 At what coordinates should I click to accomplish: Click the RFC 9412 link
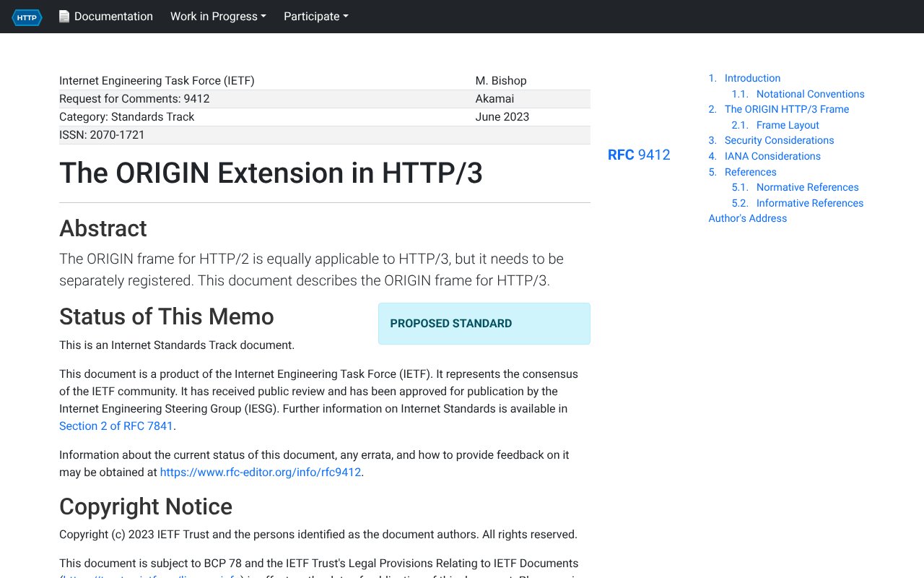pos(639,155)
